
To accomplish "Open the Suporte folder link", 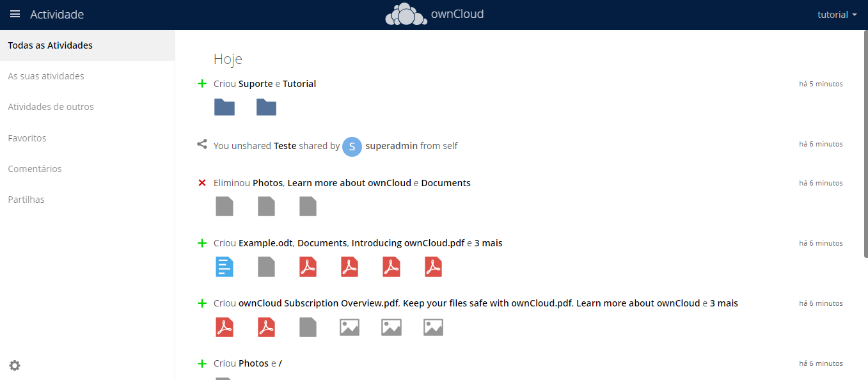I will click(256, 84).
